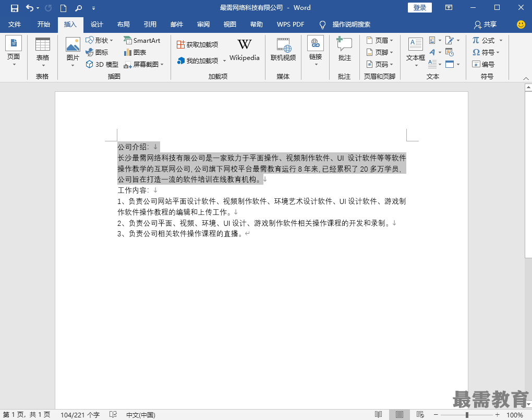Switch to the 文件 tab
Screen dimensions: 532x420
[14, 25]
